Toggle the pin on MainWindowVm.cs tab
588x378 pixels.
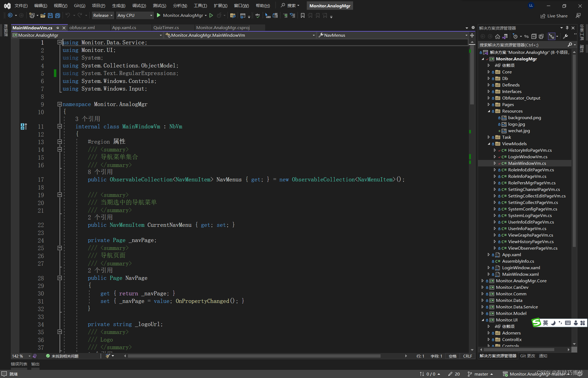tap(57, 28)
